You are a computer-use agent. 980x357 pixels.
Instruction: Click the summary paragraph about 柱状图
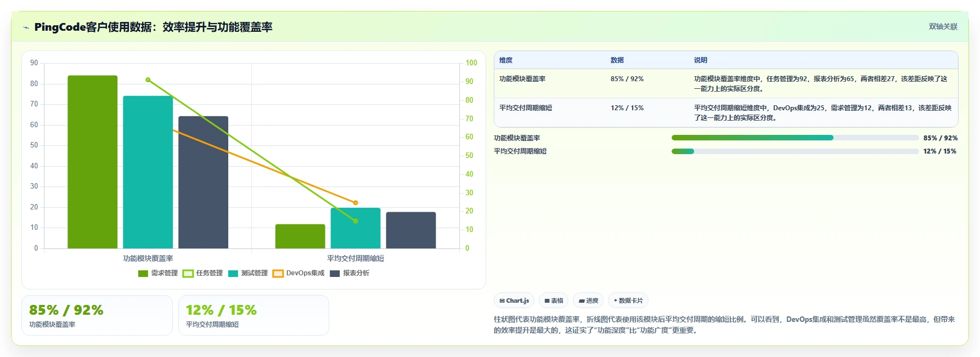tap(724, 325)
